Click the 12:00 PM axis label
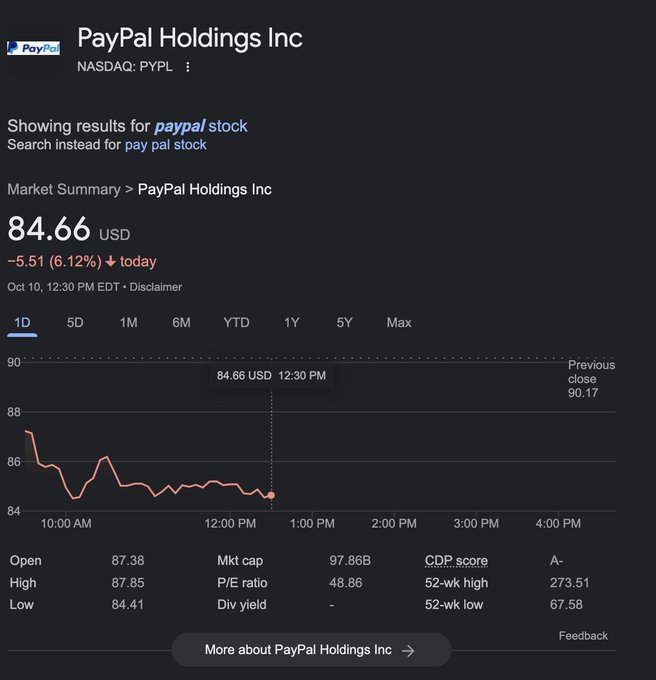 230,523
